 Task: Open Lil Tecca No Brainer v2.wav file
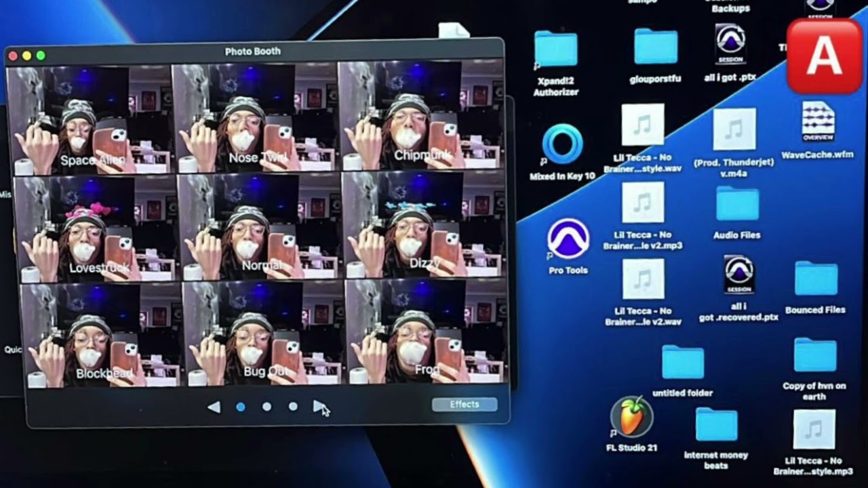point(643,279)
